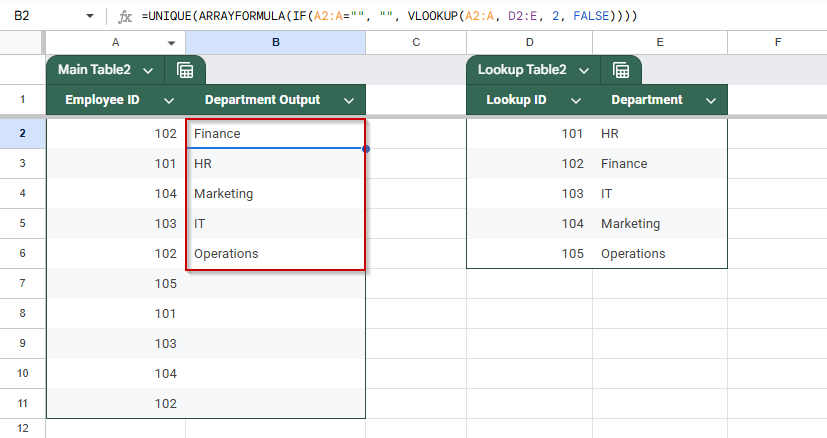Image resolution: width=827 pixels, height=438 pixels.
Task: Select cell A3 with value 101
Action: click(x=116, y=164)
